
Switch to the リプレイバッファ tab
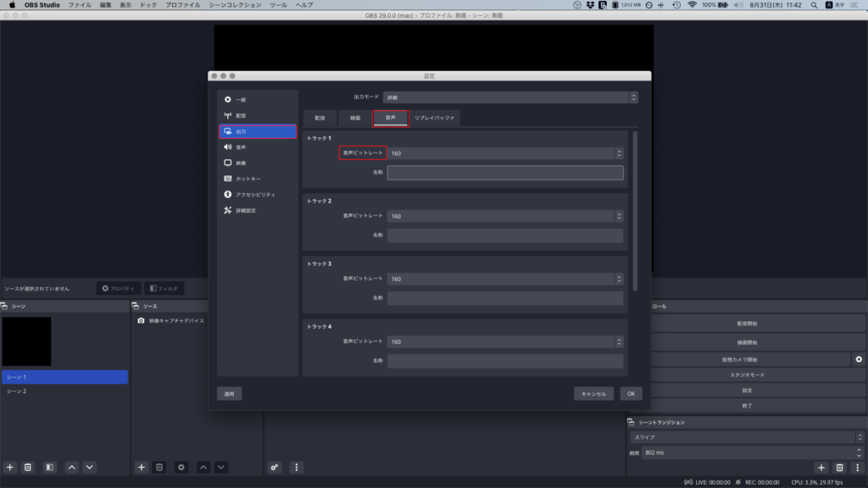(x=435, y=119)
